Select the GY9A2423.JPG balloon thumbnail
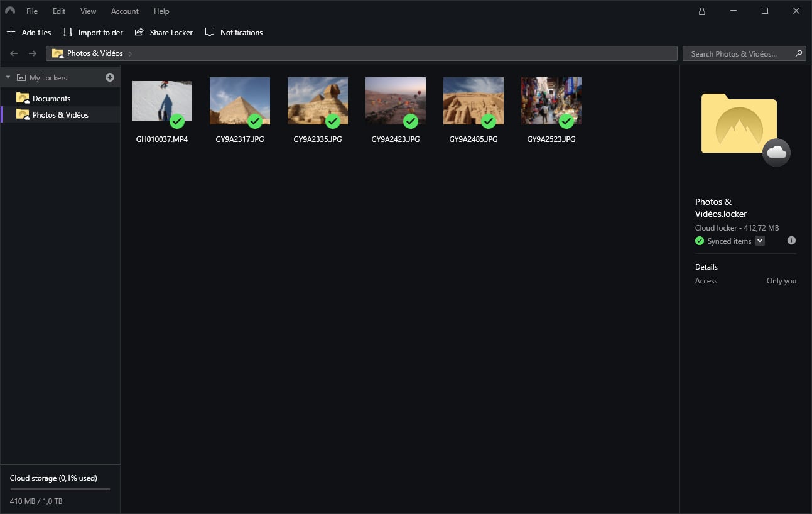The width and height of the screenshot is (812, 514). click(396, 101)
